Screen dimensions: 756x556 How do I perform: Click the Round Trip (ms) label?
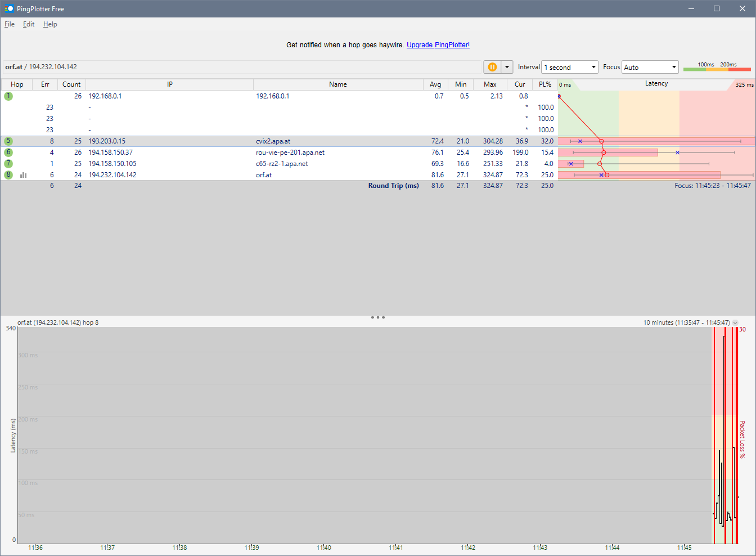394,186
